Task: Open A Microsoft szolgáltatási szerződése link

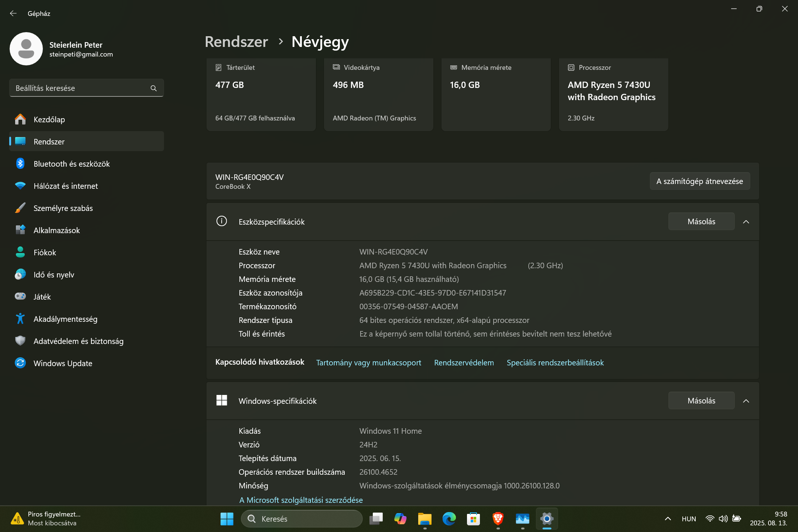Action: click(x=301, y=500)
